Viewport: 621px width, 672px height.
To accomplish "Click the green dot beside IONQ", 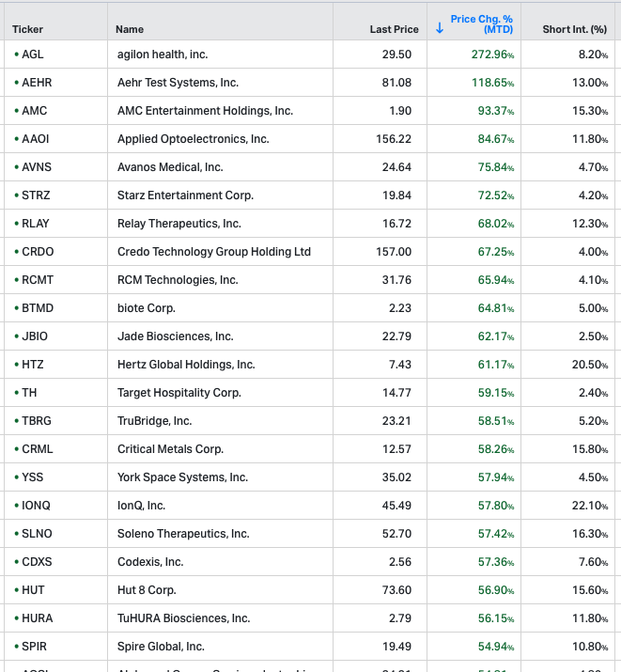I will (x=16, y=506).
